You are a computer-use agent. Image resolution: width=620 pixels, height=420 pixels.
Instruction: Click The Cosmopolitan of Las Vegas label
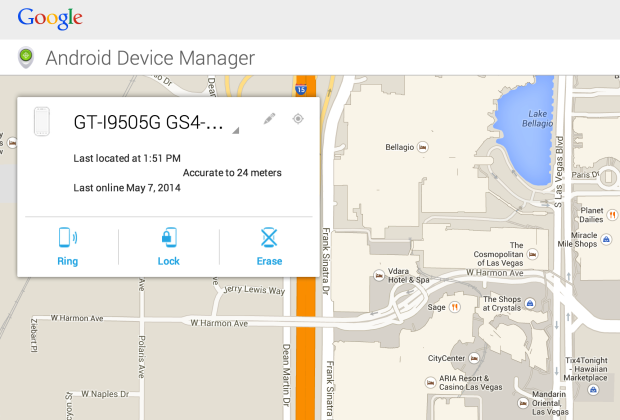pyautogui.click(x=499, y=254)
